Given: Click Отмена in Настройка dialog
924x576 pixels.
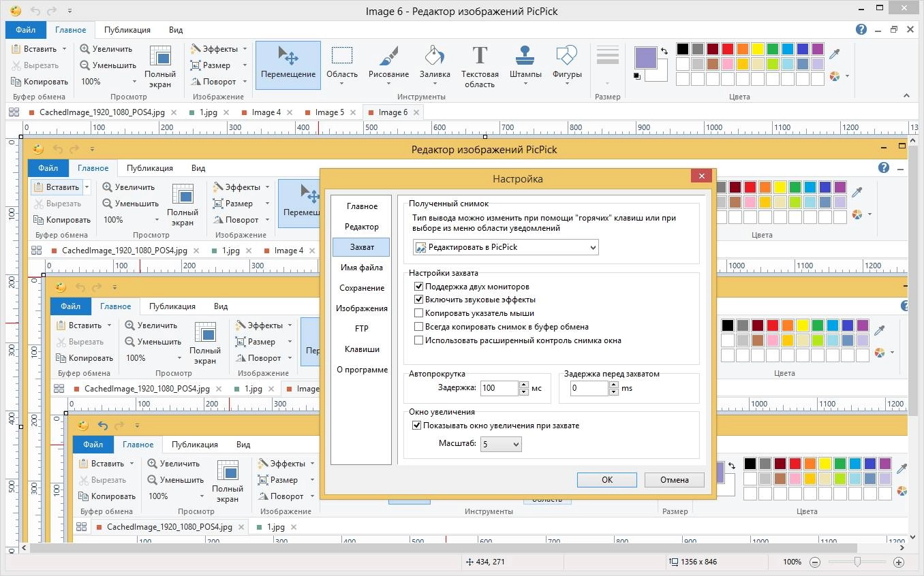Looking at the screenshot, I should pyautogui.click(x=675, y=479).
